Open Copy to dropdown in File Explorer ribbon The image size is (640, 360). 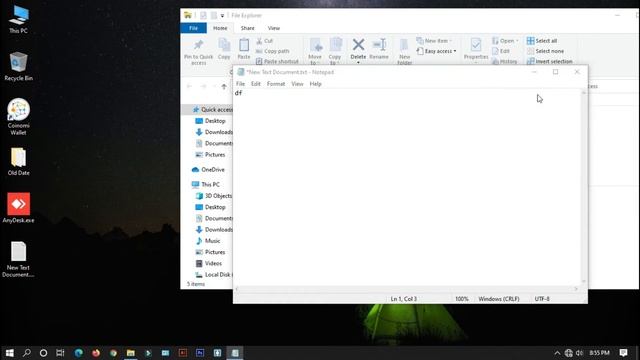tap(335, 51)
